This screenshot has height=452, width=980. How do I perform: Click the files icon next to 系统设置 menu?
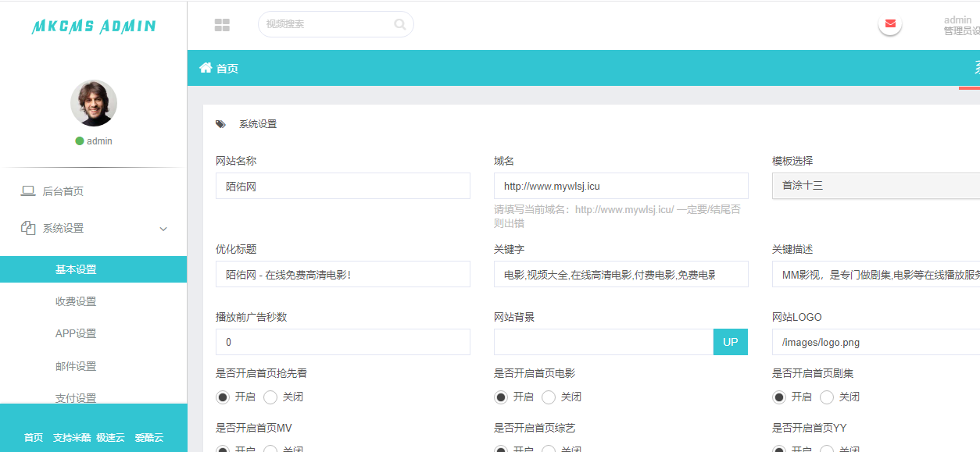[28, 228]
